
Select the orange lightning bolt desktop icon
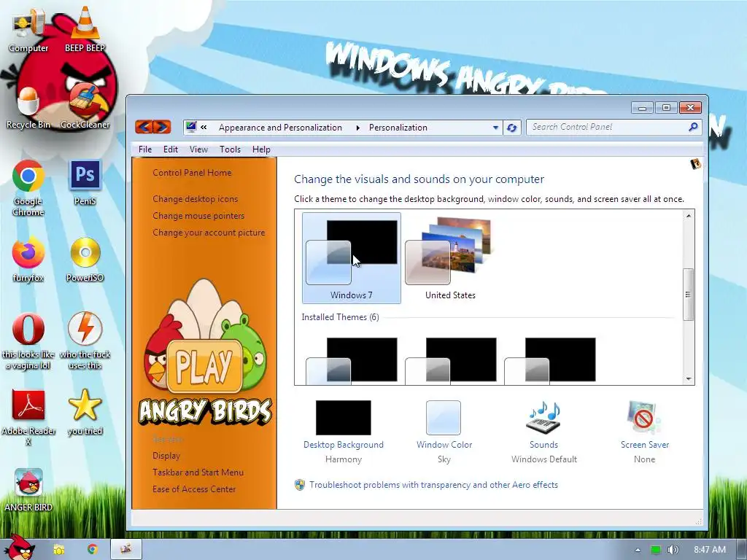coord(85,341)
